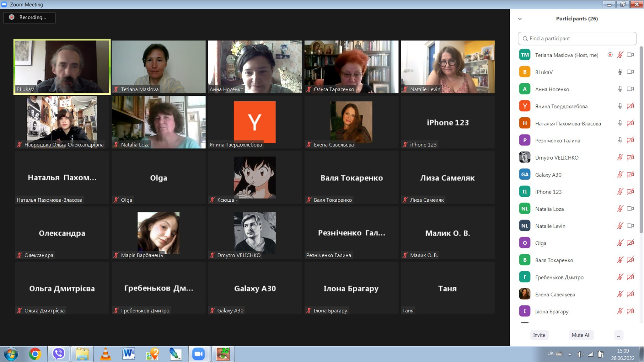Open the file explorer folder in the taskbar
Image resolution: width=644 pixels, height=362 pixels.
82,354
